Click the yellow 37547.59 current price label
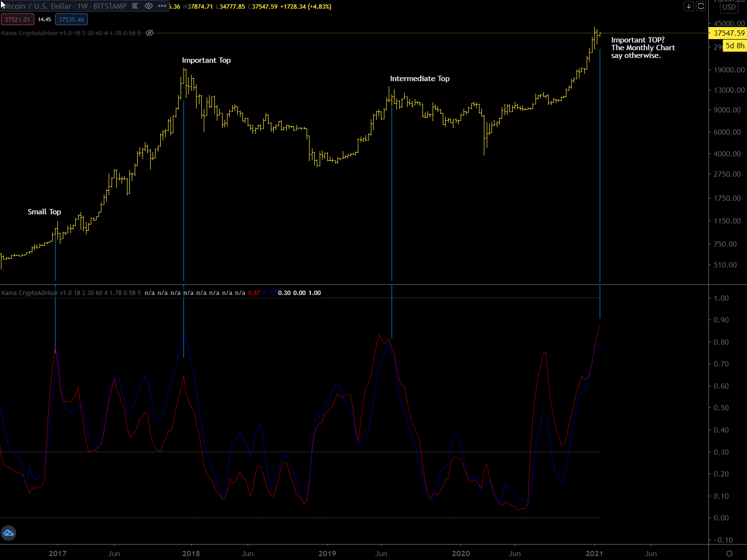Screen dimensions: 747x560 point(729,33)
